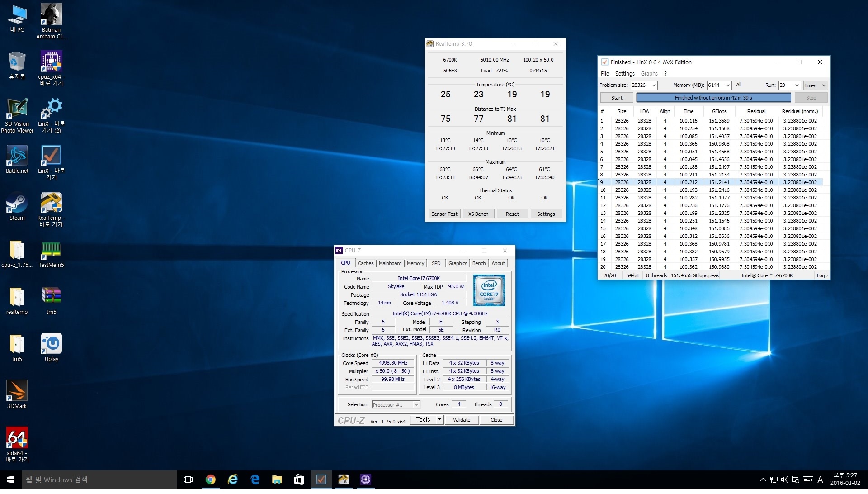Viewport: 868px width, 494px height.
Task: Click Start button in LinX
Action: [617, 98]
